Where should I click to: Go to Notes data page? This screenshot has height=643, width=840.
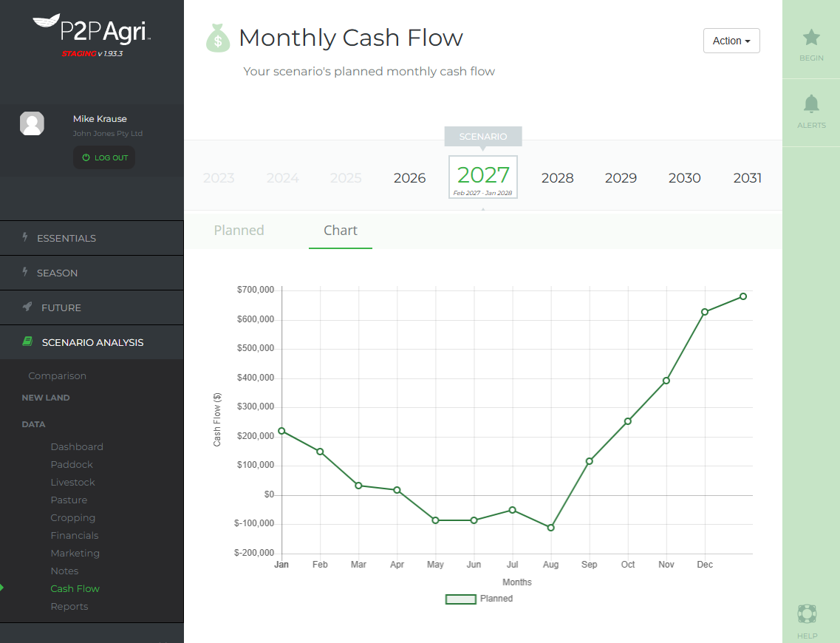point(64,571)
